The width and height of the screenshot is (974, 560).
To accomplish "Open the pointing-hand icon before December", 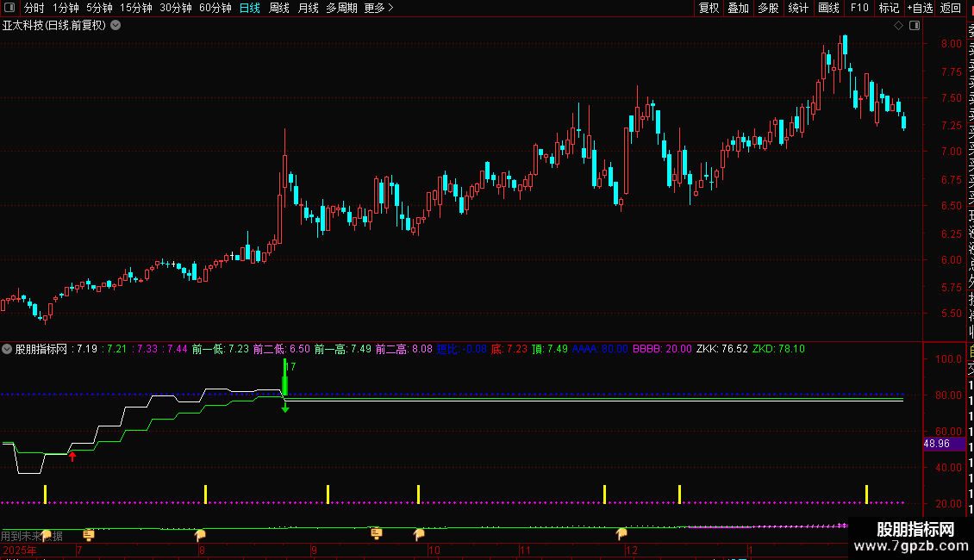I will pos(621,533).
